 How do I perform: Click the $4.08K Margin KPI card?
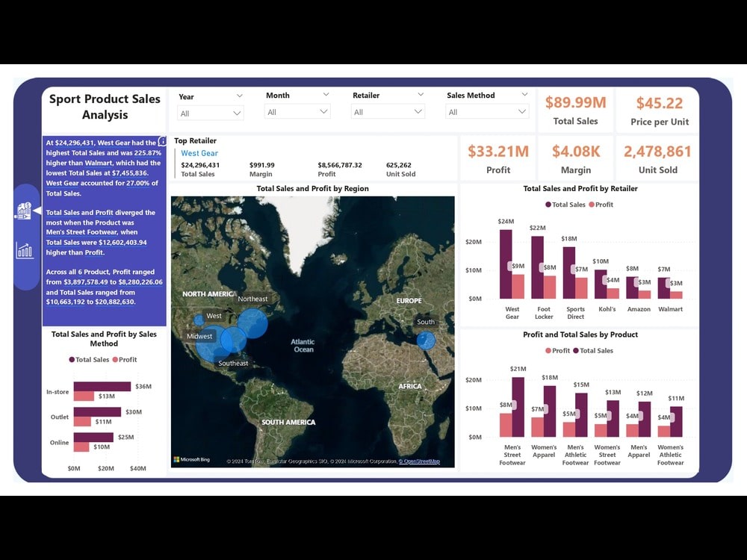coord(575,157)
